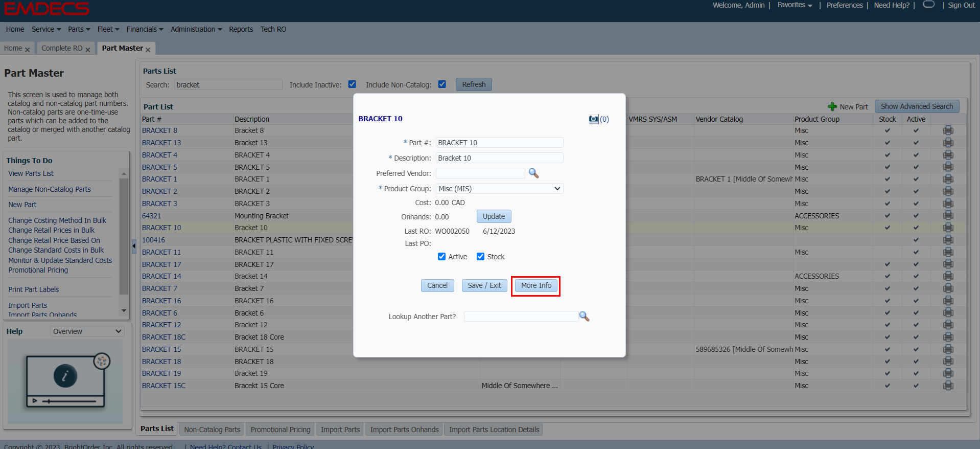Screen dimensions: 980x449
Task: Print label for the BRACKET 13 row
Action: pos(948,143)
